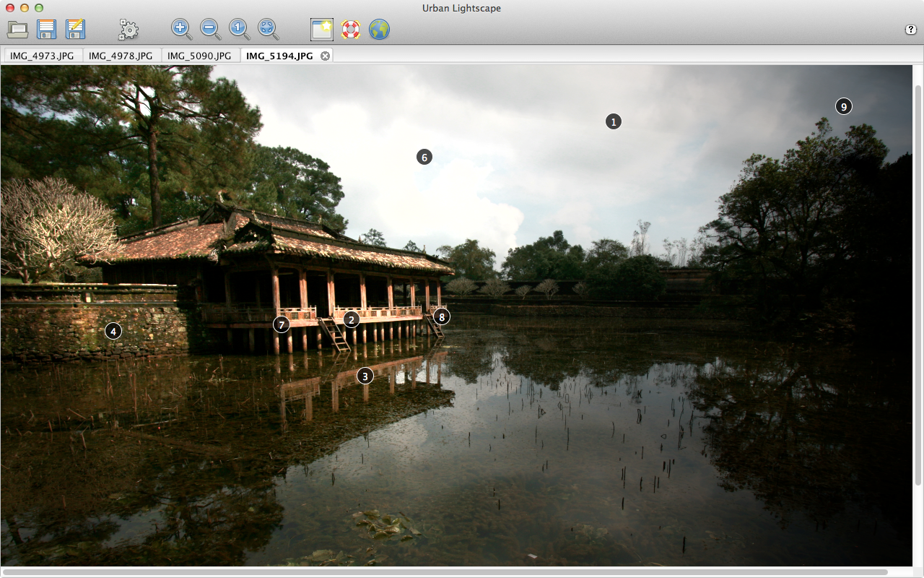The width and height of the screenshot is (924, 578).
Task: Open settings with the gears icon
Action: tap(128, 30)
